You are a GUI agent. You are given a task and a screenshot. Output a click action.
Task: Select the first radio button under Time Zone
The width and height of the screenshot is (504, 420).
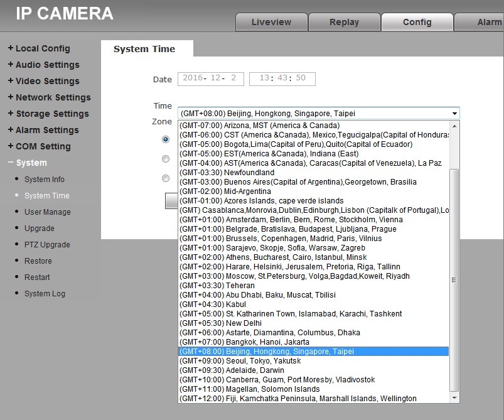[165, 139]
